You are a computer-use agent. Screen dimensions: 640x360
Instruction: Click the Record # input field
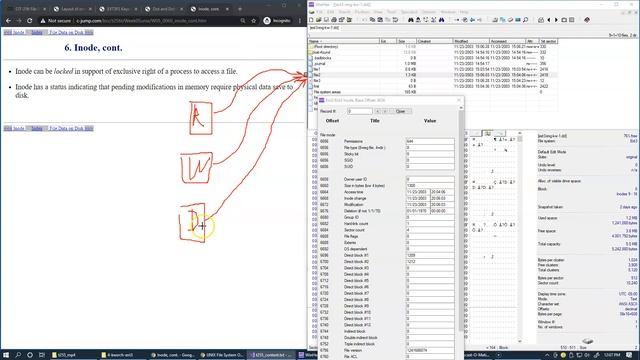click(360, 111)
